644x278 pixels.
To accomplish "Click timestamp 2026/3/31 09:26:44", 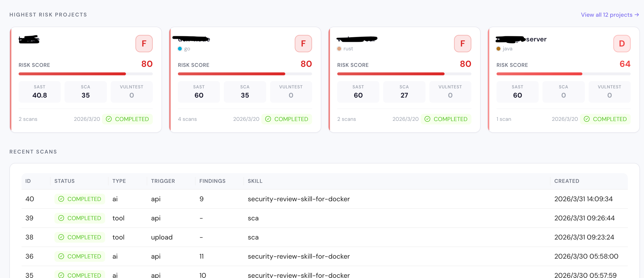I will pyautogui.click(x=584, y=218).
